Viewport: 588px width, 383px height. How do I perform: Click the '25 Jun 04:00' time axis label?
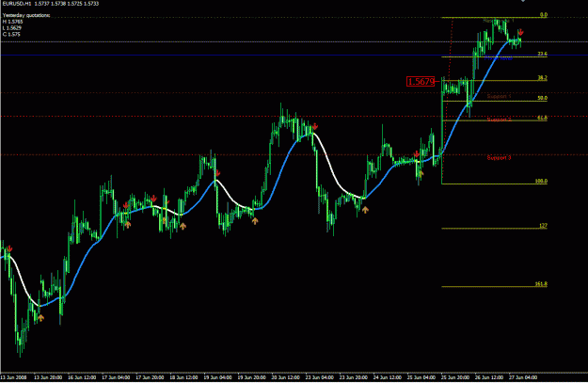point(421,377)
